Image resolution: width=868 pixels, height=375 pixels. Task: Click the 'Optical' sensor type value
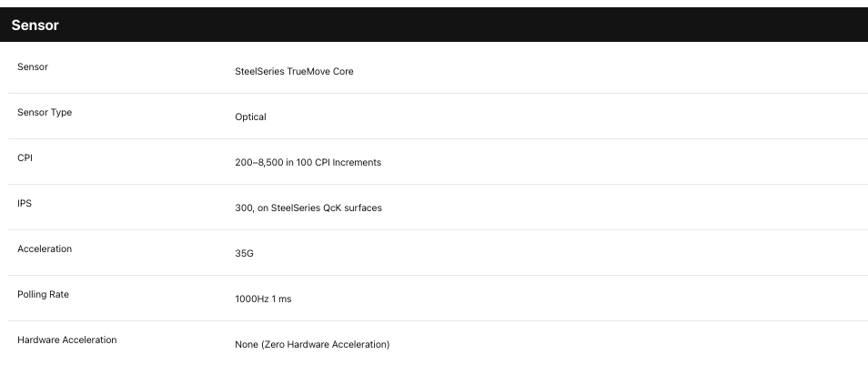pos(250,117)
